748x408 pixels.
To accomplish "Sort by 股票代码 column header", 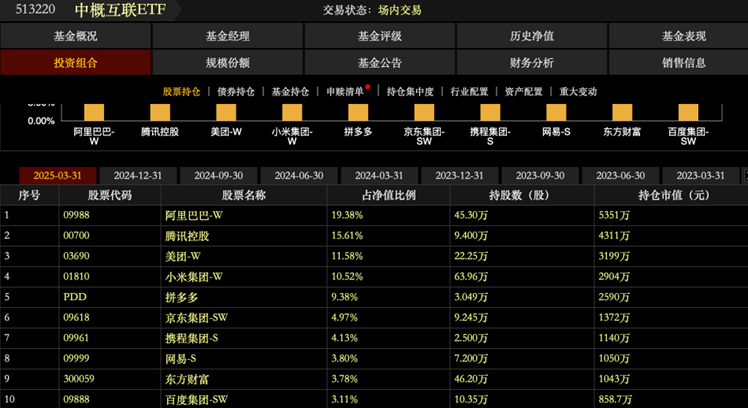I will pyautogui.click(x=110, y=195).
